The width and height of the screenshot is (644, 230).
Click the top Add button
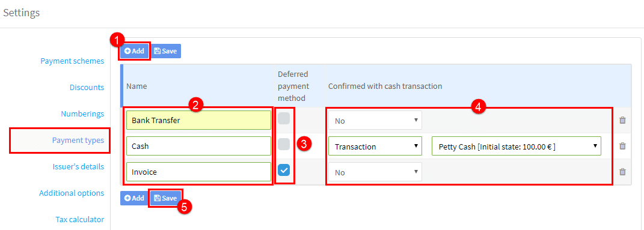[135, 51]
